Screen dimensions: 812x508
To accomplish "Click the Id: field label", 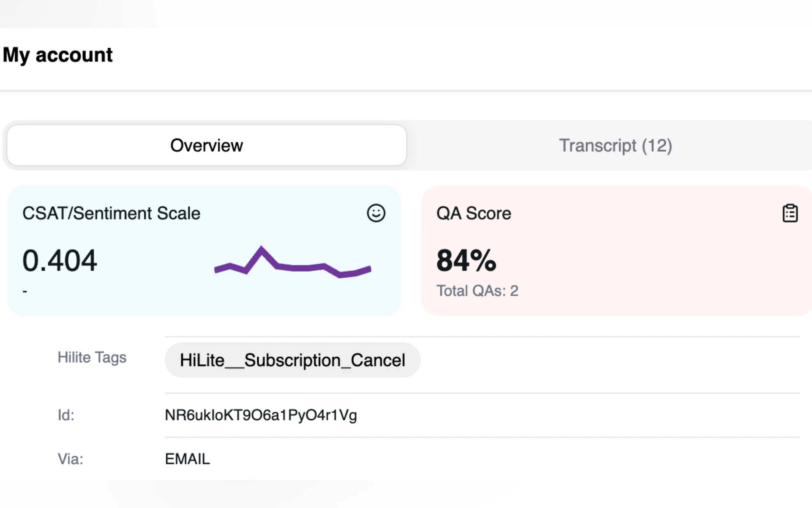I will tap(66, 415).
